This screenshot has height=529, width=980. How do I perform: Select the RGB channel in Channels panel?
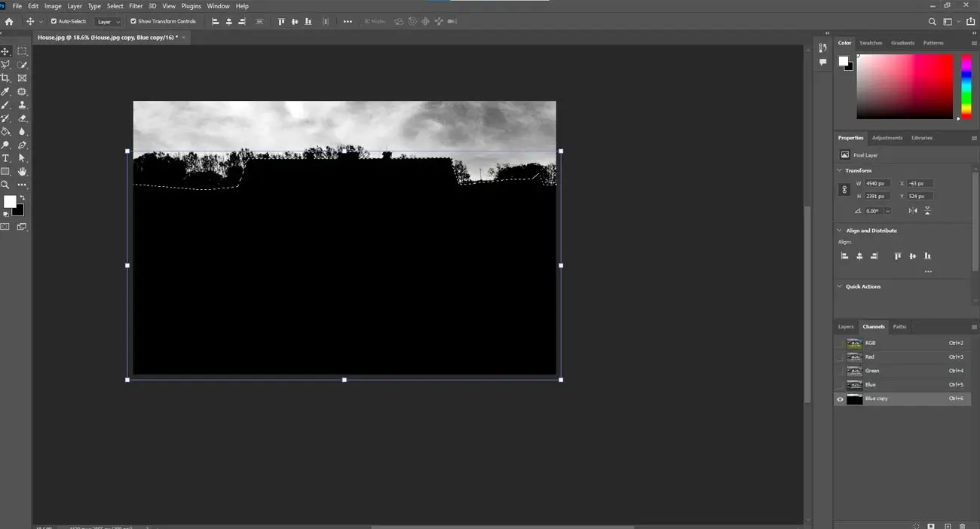[x=871, y=343]
